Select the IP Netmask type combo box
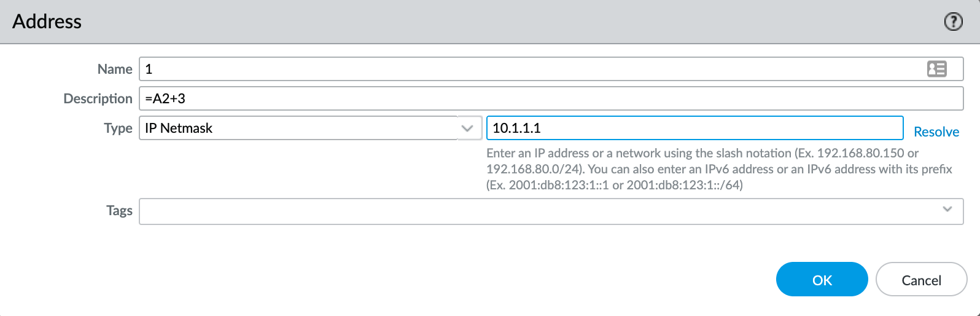The image size is (980, 316). point(298,128)
